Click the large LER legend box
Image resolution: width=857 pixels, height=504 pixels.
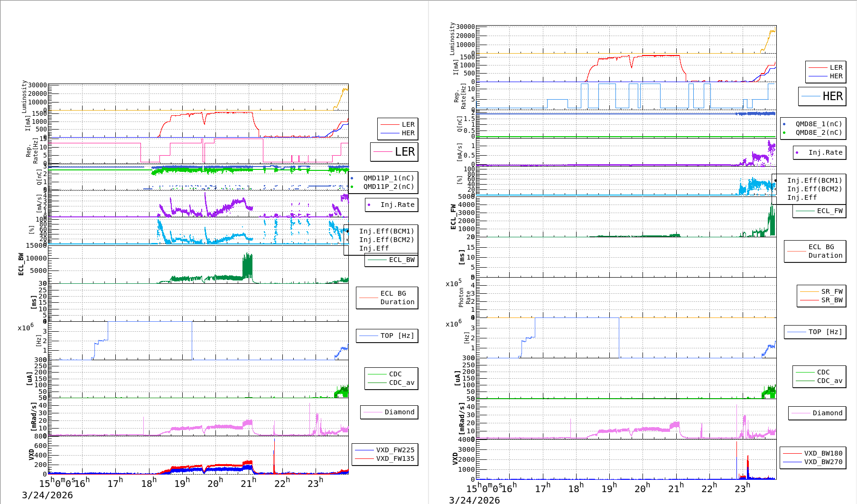[x=394, y=152]
